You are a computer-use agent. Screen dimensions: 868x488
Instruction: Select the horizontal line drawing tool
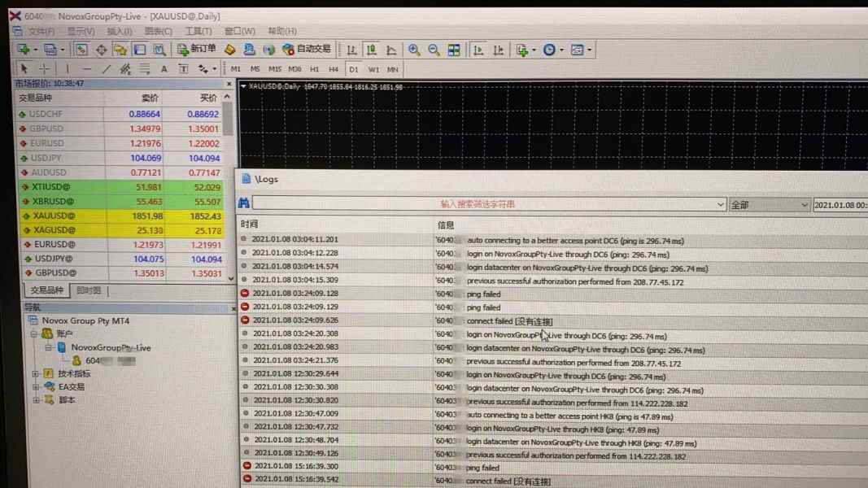[86, 69]
